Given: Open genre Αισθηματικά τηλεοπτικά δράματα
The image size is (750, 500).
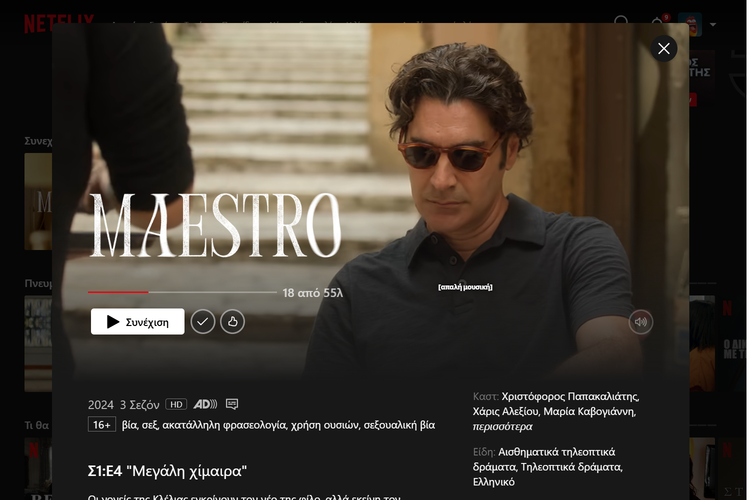Looking at the screenshot, I should [x=544, y=459].
